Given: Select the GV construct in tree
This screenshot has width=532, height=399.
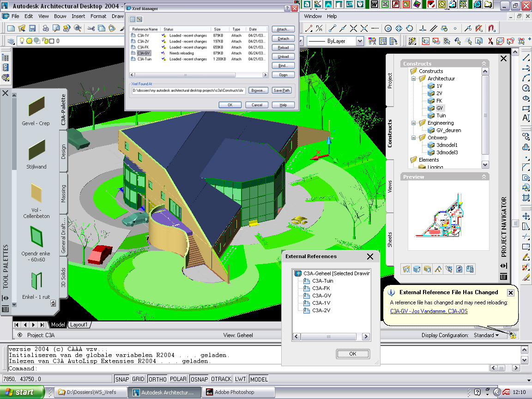Looking at the screenshot, I should (x=439, y=108).
